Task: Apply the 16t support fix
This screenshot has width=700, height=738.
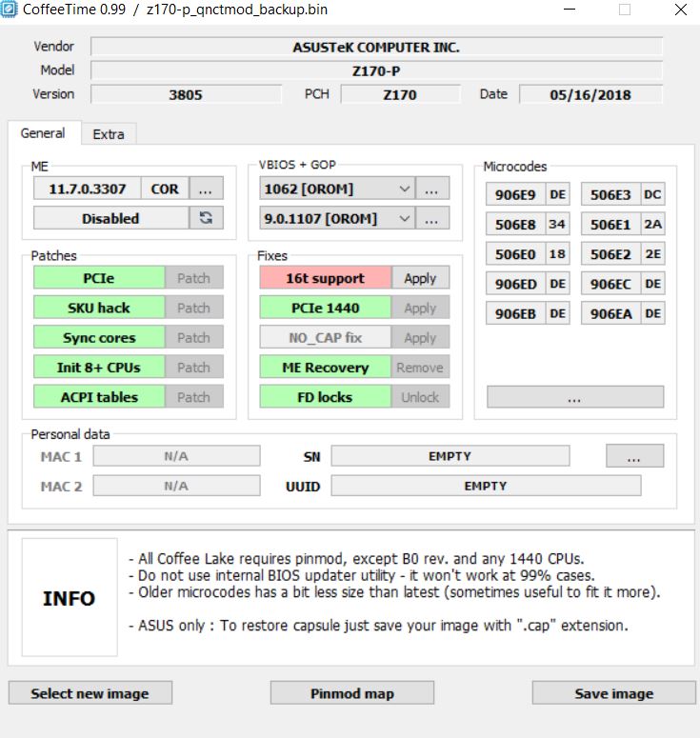Action: pyautogui.click(x=420, y=278)
